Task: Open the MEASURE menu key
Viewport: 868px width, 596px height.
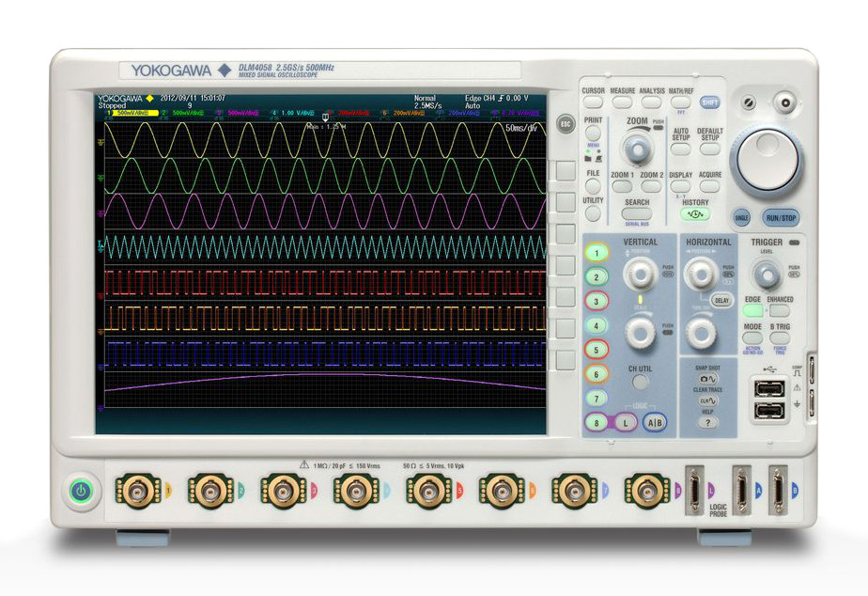Action: [x=622, y=102]
